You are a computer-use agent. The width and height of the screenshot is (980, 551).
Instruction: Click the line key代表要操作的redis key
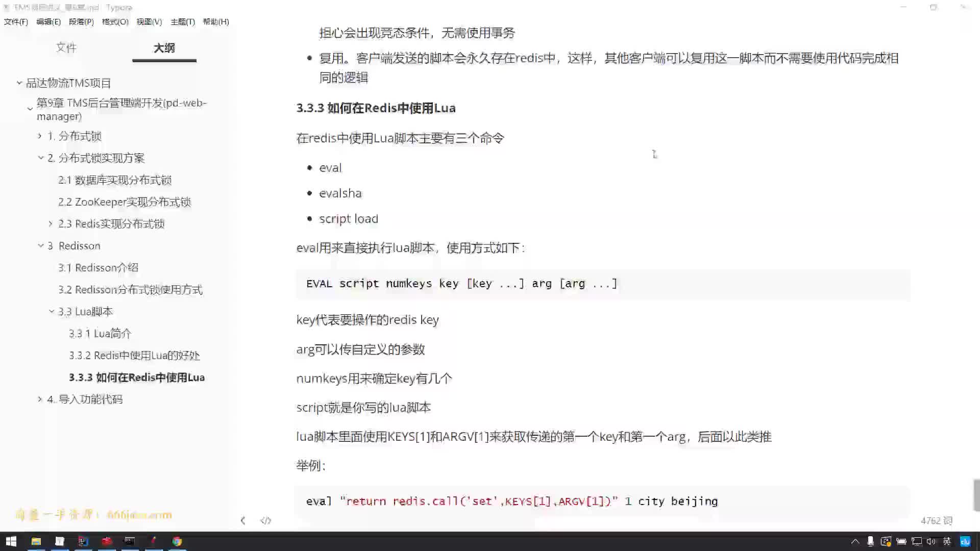(x=367, y=320)
